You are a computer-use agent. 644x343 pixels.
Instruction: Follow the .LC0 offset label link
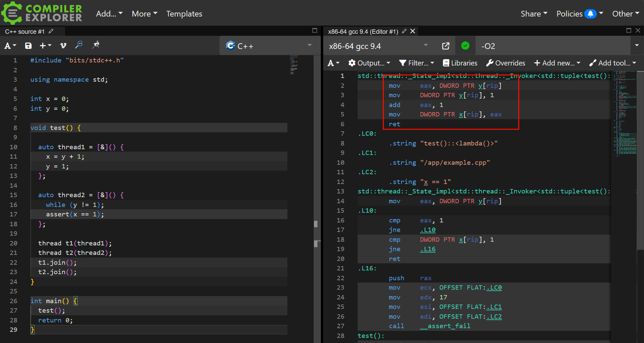point(494,288)
